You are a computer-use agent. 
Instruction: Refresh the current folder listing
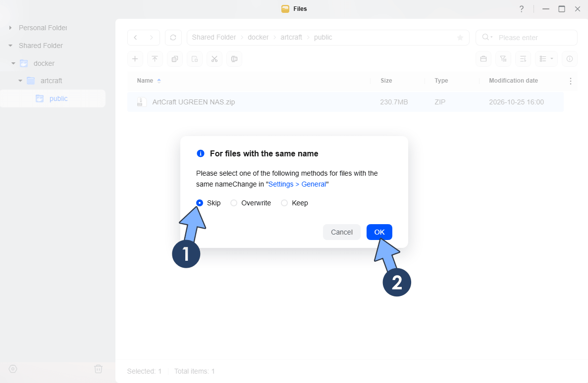coord(173,38)
